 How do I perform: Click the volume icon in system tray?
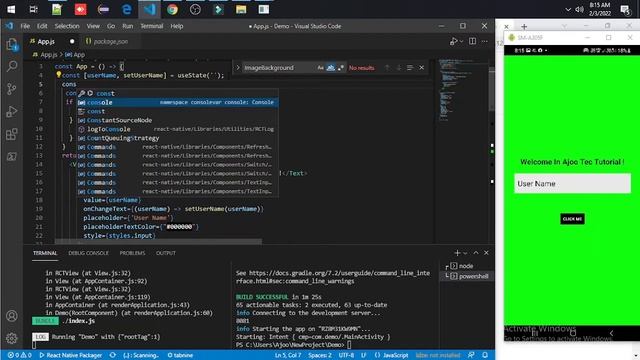pyautogui.click(x=579, y=9)
